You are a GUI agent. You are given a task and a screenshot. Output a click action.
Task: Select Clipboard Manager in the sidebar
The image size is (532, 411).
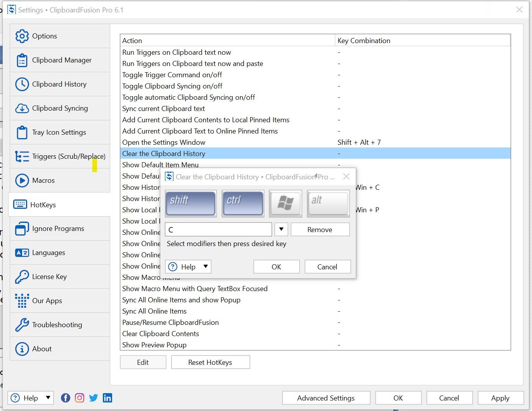tap(60, 60)
